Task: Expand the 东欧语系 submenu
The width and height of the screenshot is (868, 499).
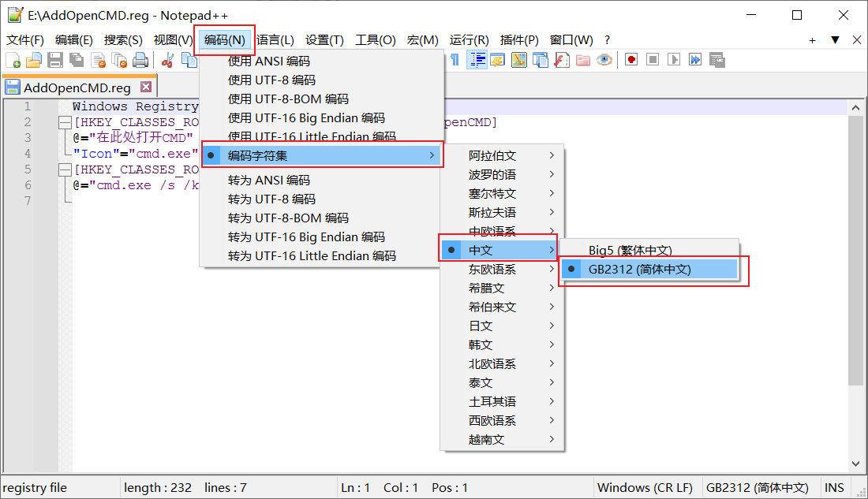Action: [502, 270]
